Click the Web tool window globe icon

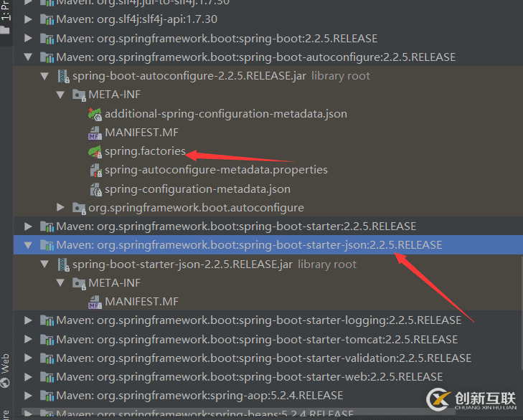[x=5, y=383]
